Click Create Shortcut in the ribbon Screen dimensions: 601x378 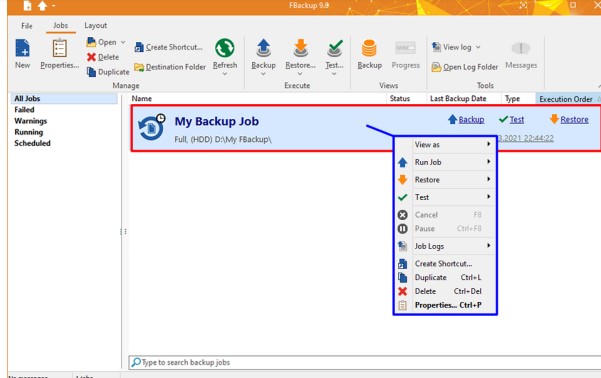(x=168, y=47)
